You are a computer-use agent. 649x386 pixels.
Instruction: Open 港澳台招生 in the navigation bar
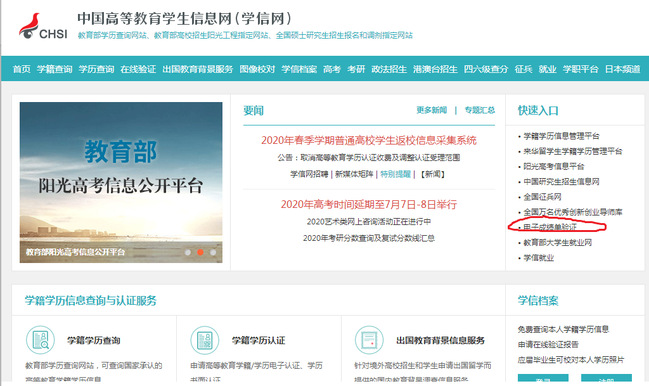435,69
